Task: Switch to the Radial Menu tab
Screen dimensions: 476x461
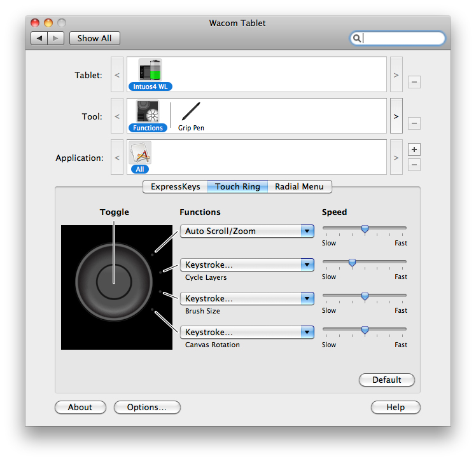Action: [x=300, y=186]
